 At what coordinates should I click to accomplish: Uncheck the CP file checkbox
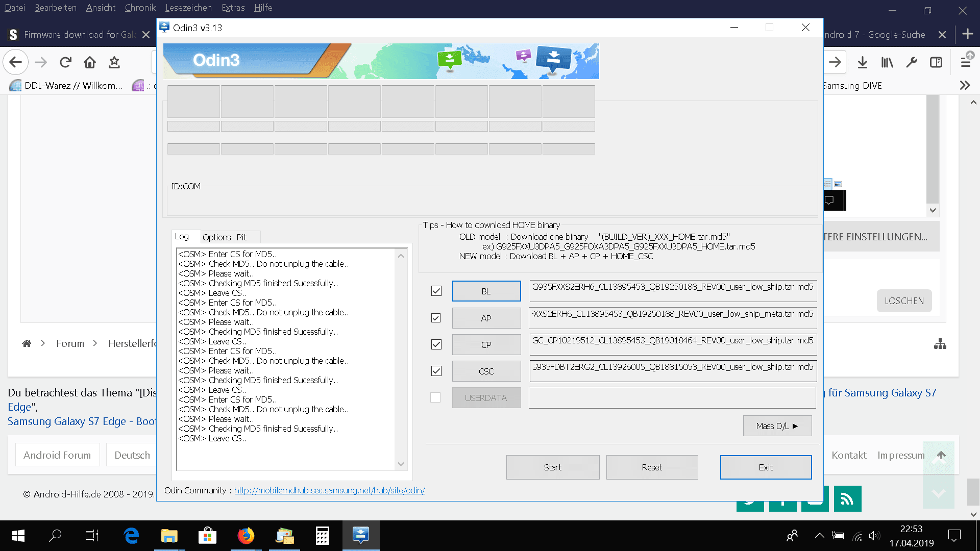pyautogui.click(x=436, y=344)
